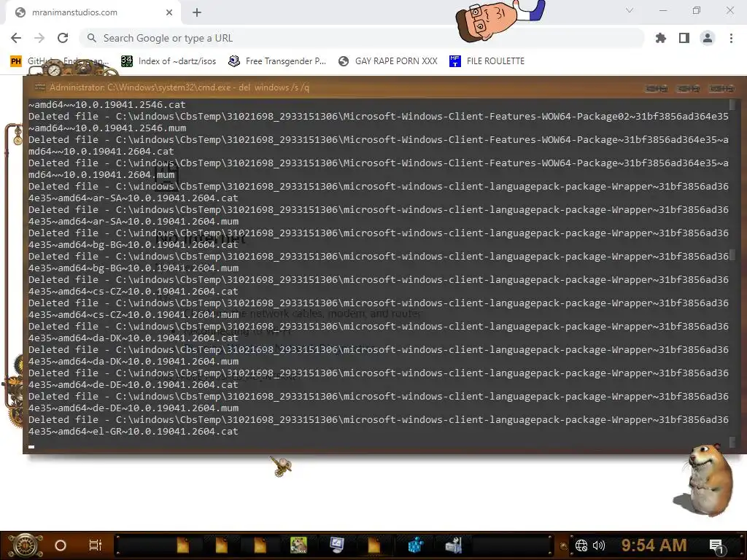This screenshot has width=747, height=560.
Task: Open folder icon just left of Box icon
Action: pos(260,545)
